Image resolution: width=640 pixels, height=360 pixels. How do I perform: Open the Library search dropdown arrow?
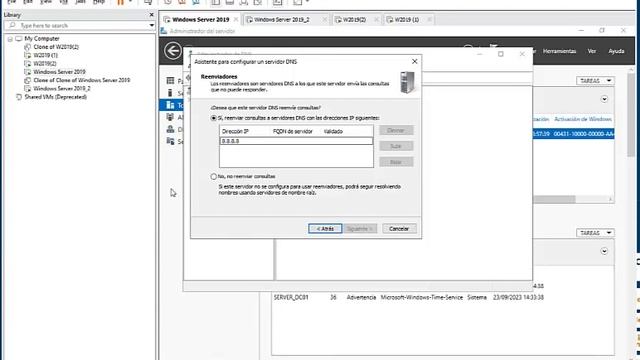(x=151, y=25)
